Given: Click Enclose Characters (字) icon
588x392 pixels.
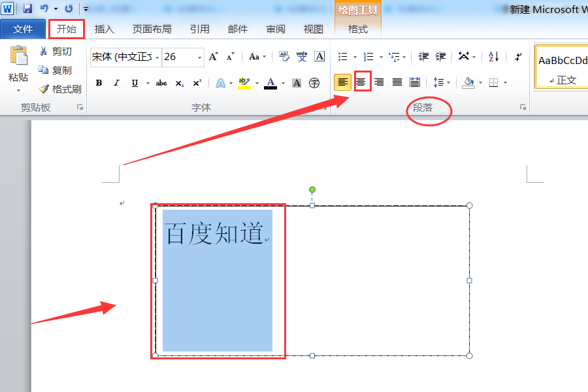Looking at the screenshot, I should (314, 83).
